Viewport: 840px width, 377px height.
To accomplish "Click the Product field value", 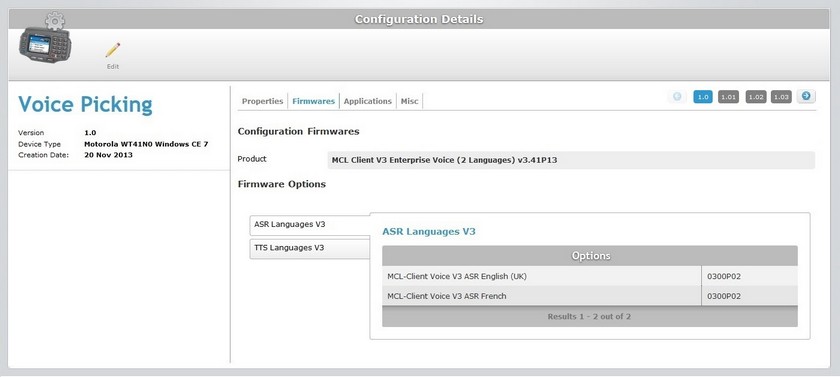I will click(571, 160).
